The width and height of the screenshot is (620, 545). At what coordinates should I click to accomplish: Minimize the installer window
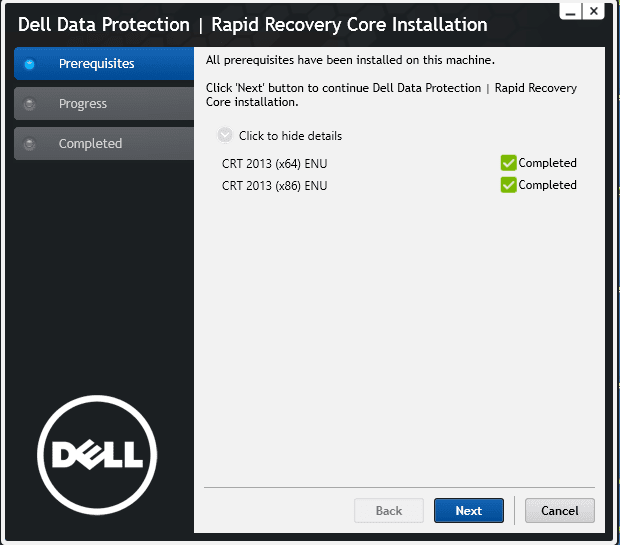(570, 11)
